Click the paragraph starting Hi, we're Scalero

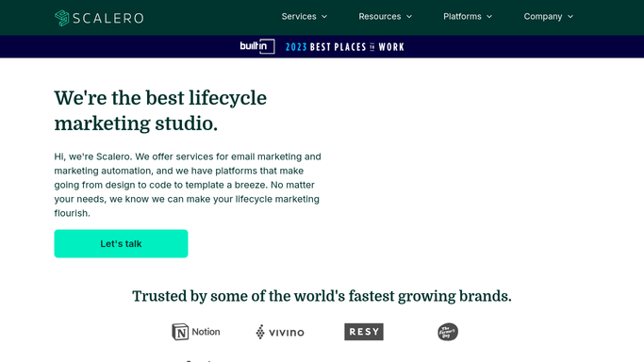(188, 185)
